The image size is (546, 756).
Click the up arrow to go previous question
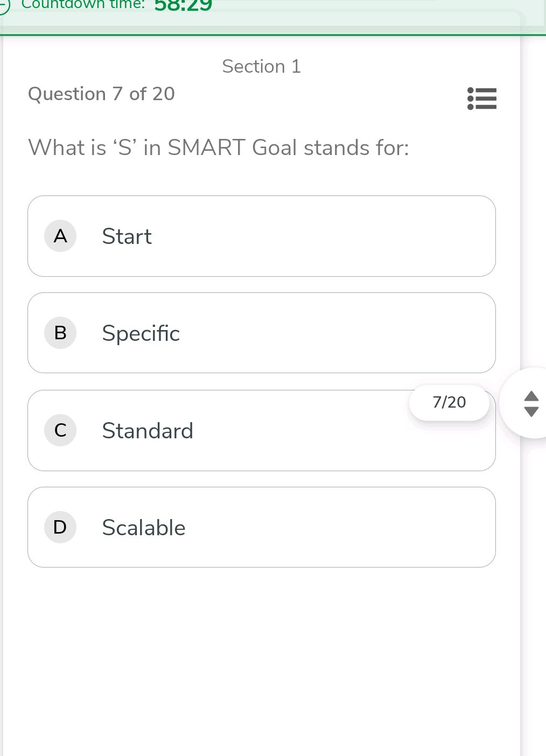(531, 397)
